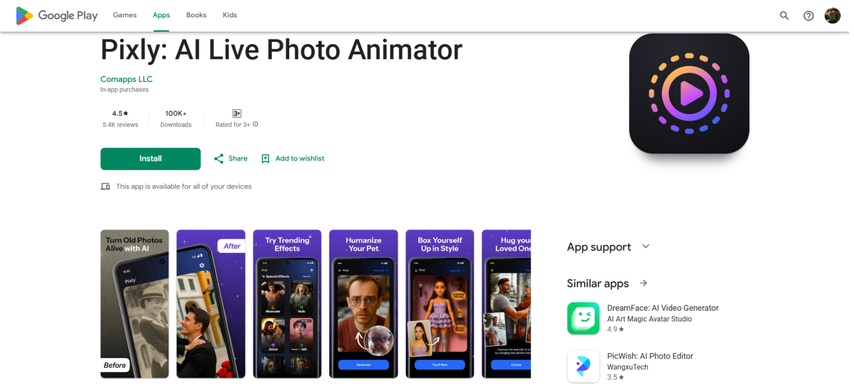Open the help question mark icon

(x=808, y=16)
